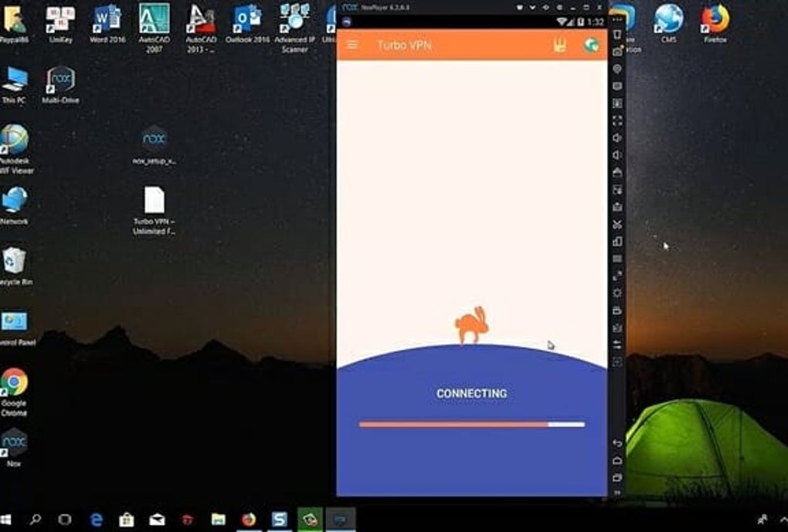Open the location pin tool in Nox sidebar
The width and height of the screenshot is (788, 532).
click(617, 68)
